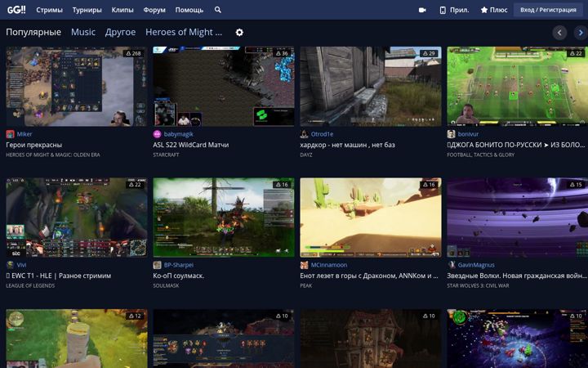
Task: Go to previous categories with left arrow
Action: click(x=559, y=33)
